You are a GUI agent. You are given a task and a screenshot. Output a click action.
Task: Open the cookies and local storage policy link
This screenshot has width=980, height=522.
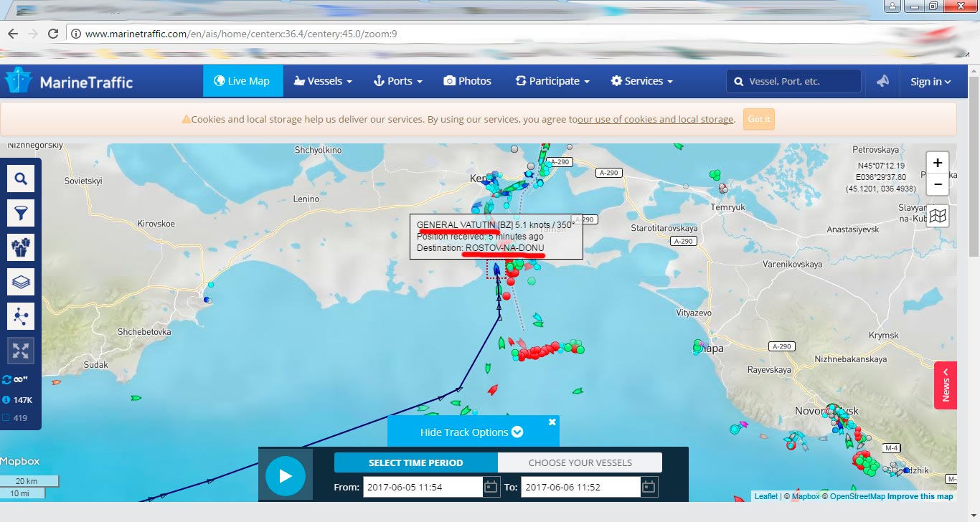click(x=656, y=120)
